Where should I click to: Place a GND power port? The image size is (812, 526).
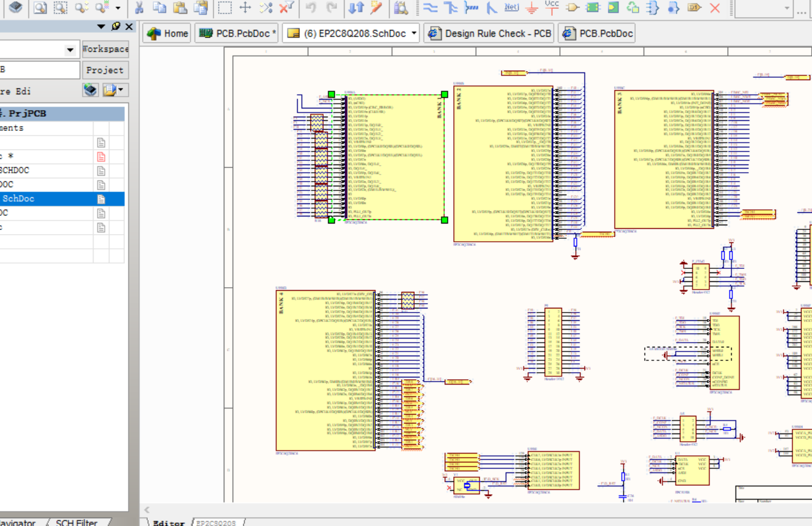532,8
